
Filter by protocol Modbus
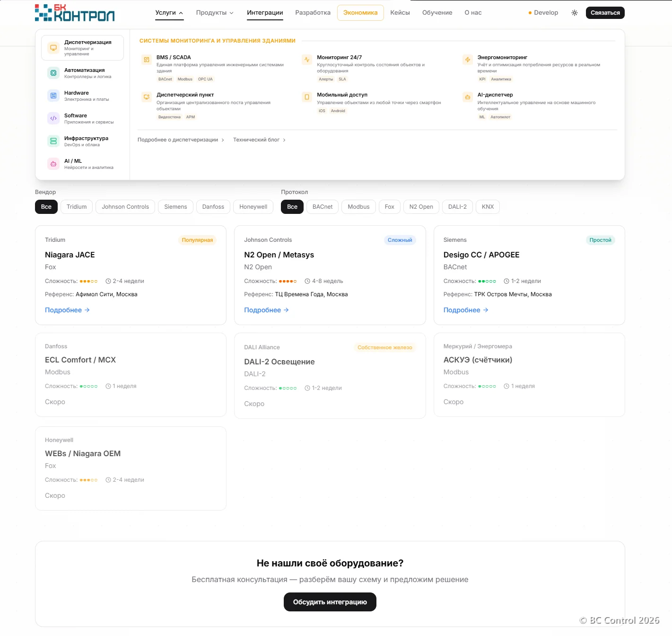pyautogui.click(x=358, y=207)
